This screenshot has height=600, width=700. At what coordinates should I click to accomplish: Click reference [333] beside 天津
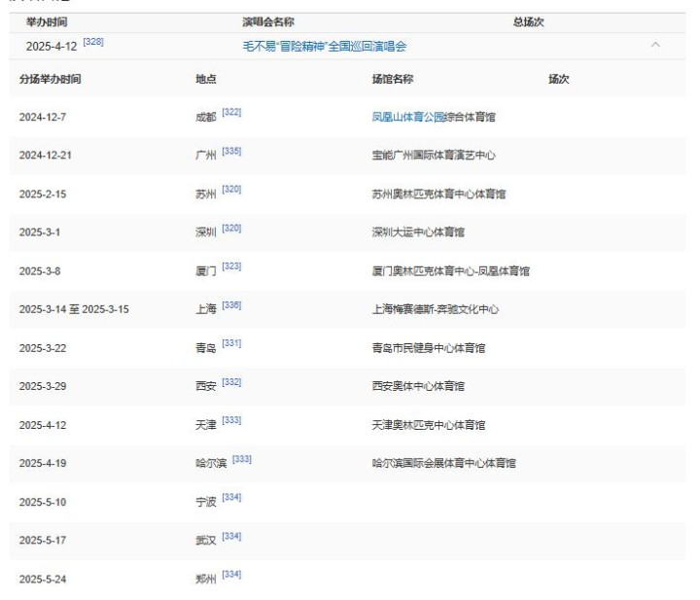(x=231, y=421)
